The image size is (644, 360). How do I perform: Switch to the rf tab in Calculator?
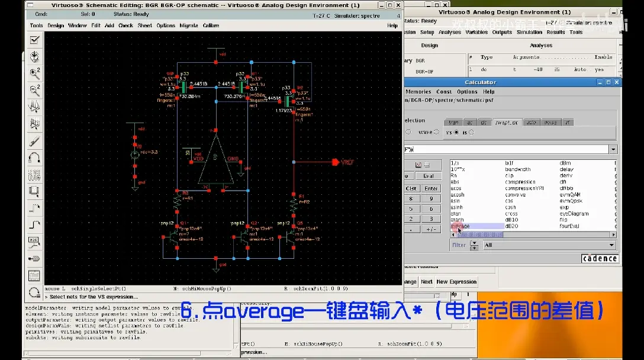(567, 123)
